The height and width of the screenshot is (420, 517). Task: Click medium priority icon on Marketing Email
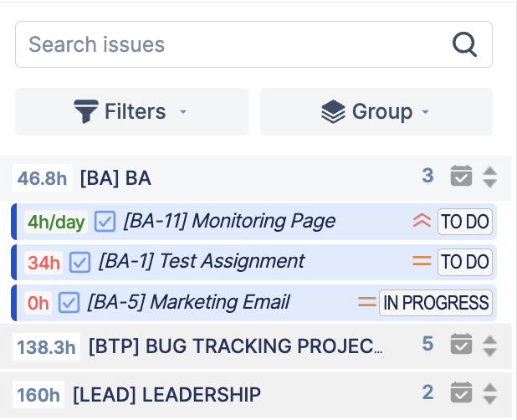366,302
